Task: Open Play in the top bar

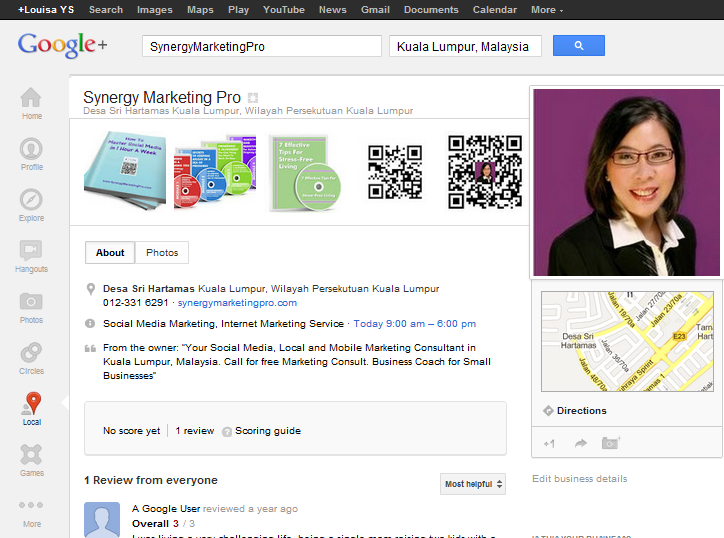Action: pos(238,10)
